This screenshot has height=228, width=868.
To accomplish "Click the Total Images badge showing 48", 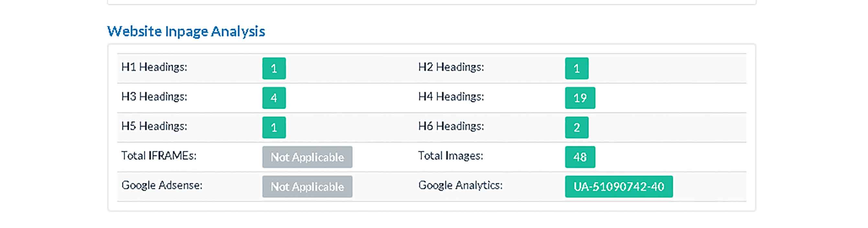I will click(x=580, y=157).
